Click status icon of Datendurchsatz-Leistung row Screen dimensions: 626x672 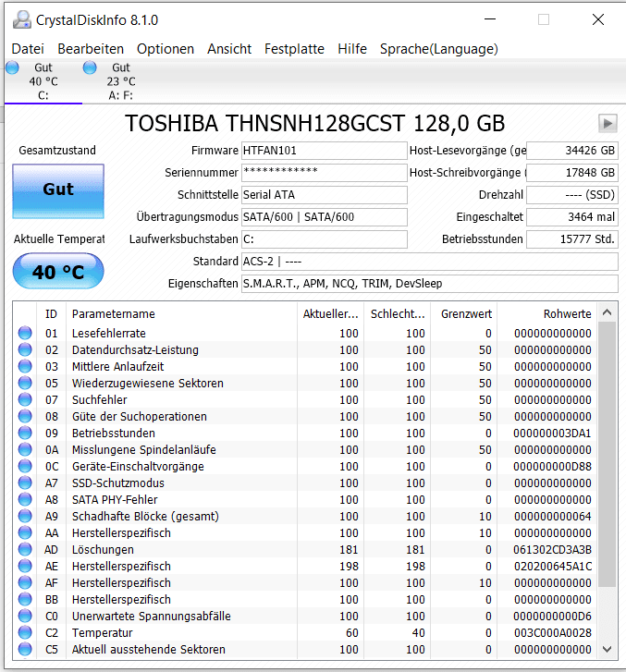(25, 349)
